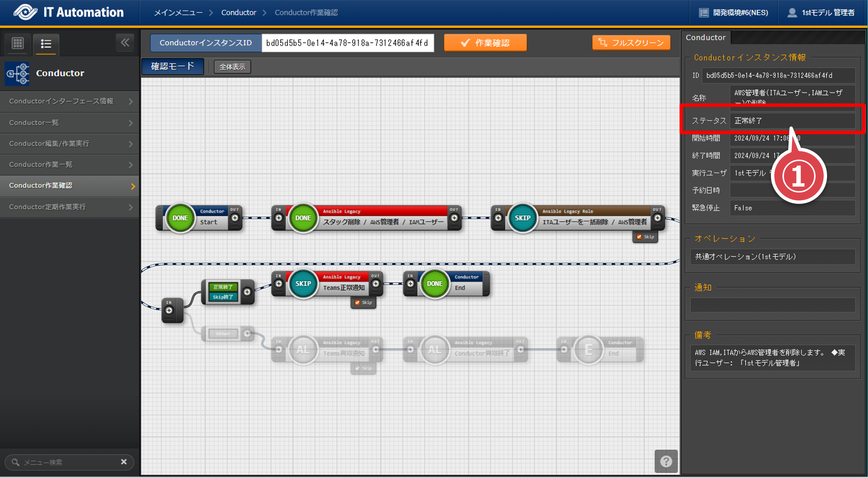This screenshot has height=477, width=868.
Task: Click the ConductorインスタンスID input field
Action: (347, 43)
